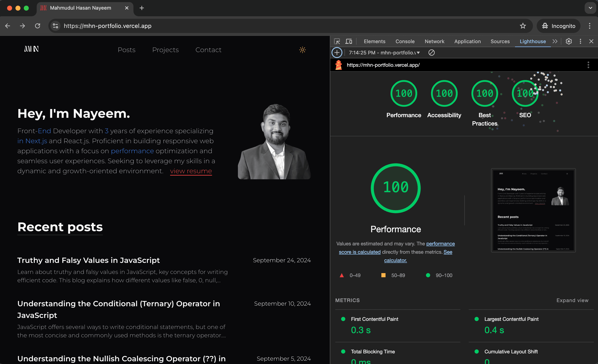Click the 0.4 s Largest Contentful Paint value
The height and width of the screenshot is (364, 598).
pyautogui.click(x=494, y=330)
